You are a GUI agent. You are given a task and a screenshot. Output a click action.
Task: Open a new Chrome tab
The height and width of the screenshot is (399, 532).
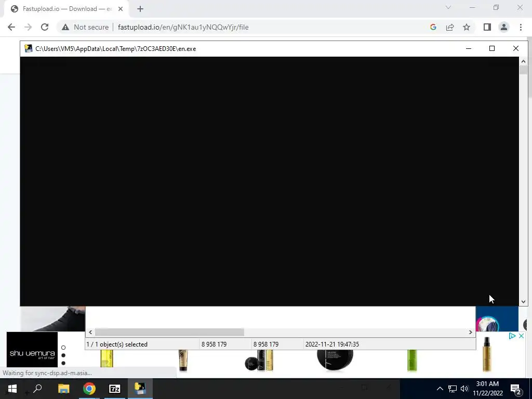[x=140, y=9]
